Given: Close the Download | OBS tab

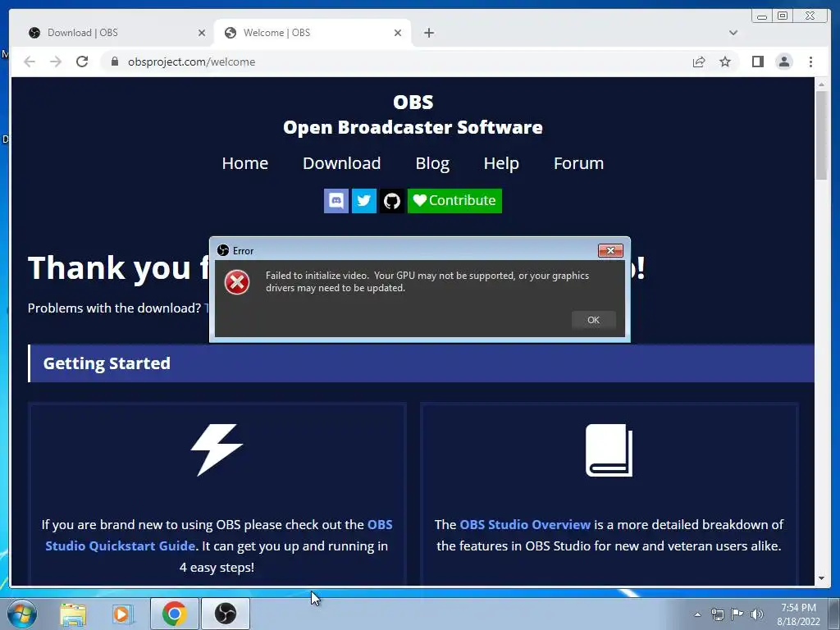Looking at the screenshot, I should click(x=202, y=33).
